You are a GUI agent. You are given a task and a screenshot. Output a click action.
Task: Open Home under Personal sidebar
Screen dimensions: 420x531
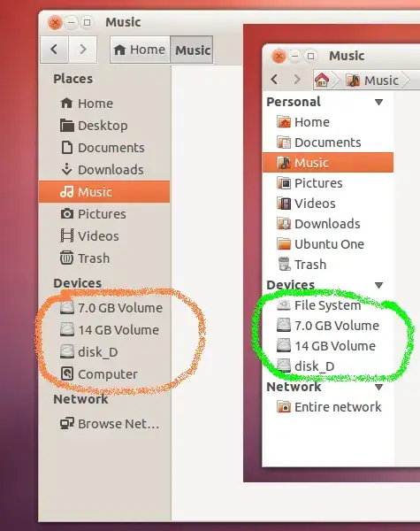pyautogui.click(x=328, y=122)
